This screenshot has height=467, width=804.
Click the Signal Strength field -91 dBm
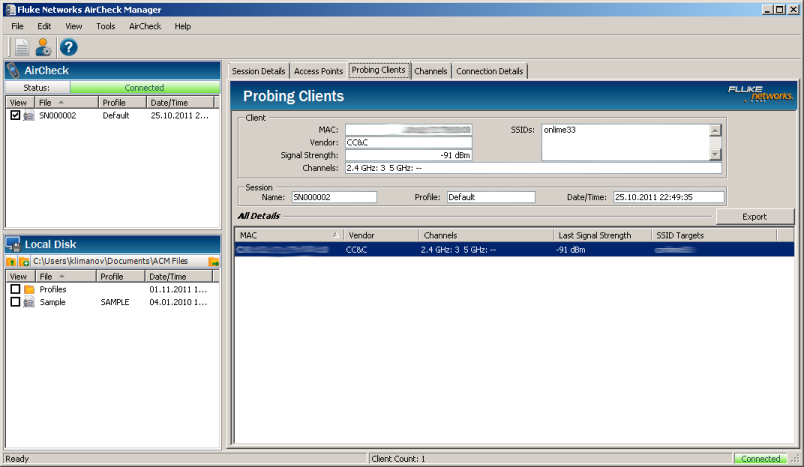[x=409, y=155]
